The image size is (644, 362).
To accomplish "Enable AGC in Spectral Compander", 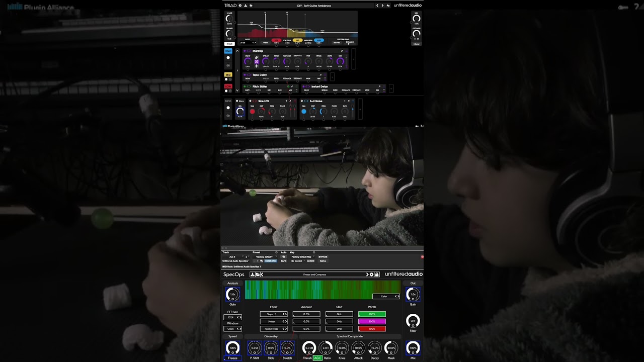I will [317, 358].
